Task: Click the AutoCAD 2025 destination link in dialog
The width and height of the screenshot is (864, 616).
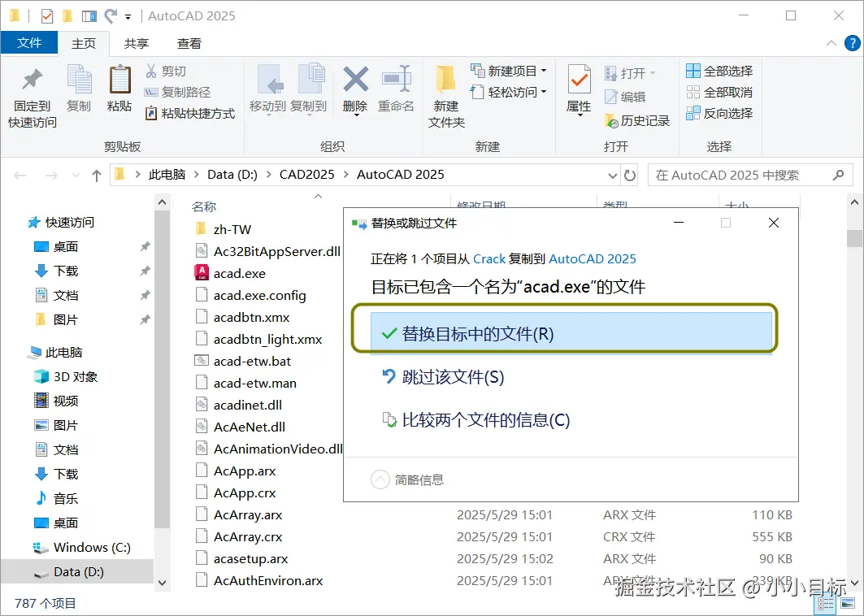Action: (x=593, y=259)
